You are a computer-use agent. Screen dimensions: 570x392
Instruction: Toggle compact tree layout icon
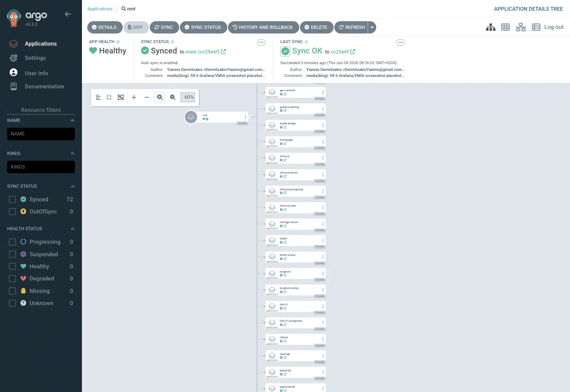click(98, 97)
